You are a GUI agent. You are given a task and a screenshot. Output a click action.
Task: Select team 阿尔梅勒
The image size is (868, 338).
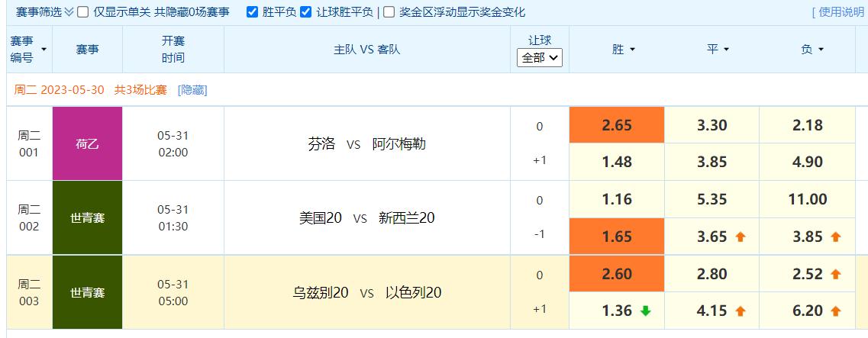point(399,144)
